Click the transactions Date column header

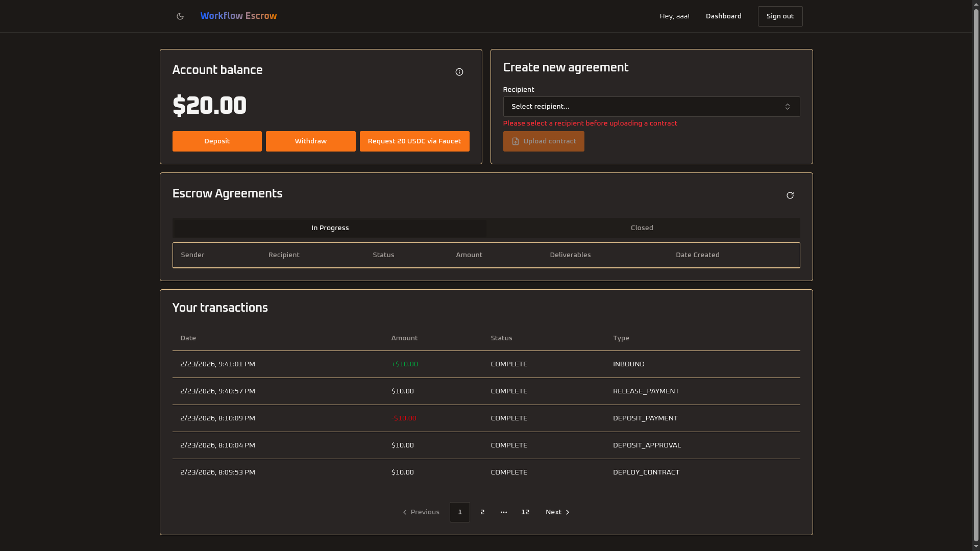coord(188,338)
